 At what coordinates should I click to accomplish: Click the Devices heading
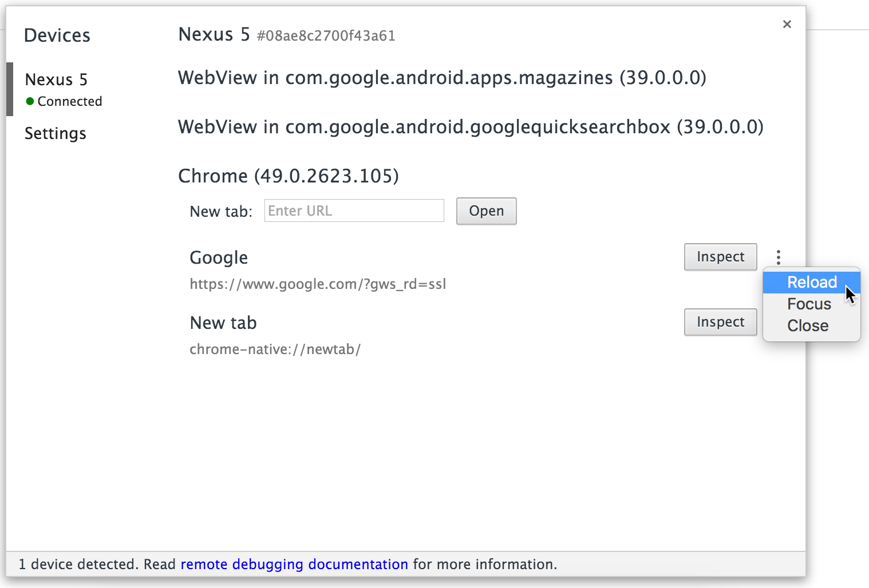click(57, 35)
